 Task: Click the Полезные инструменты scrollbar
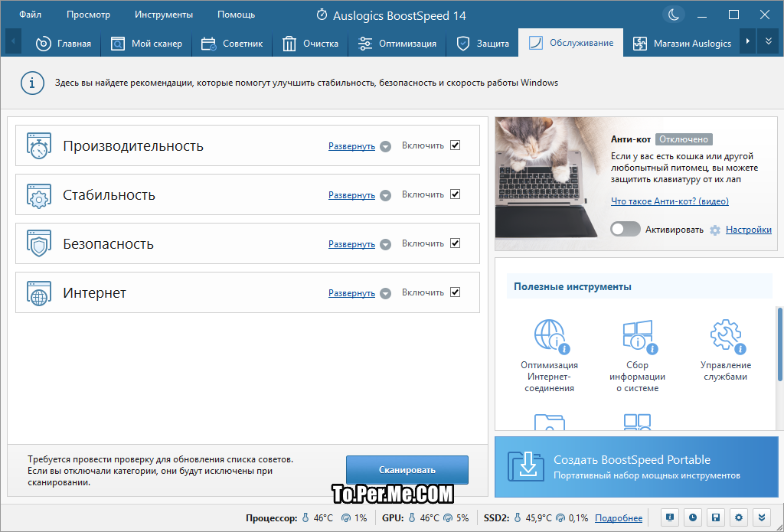pos(780,344)
